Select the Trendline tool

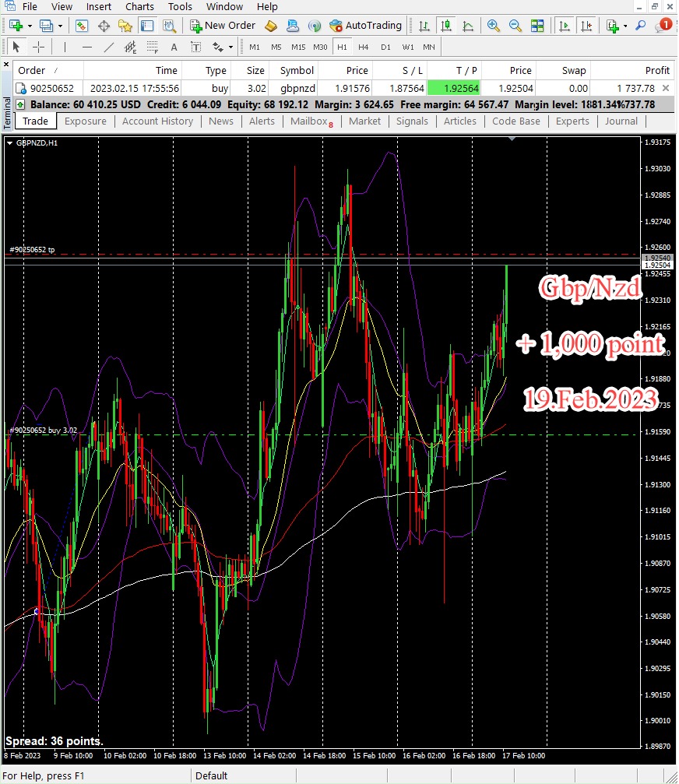point(108,47)
